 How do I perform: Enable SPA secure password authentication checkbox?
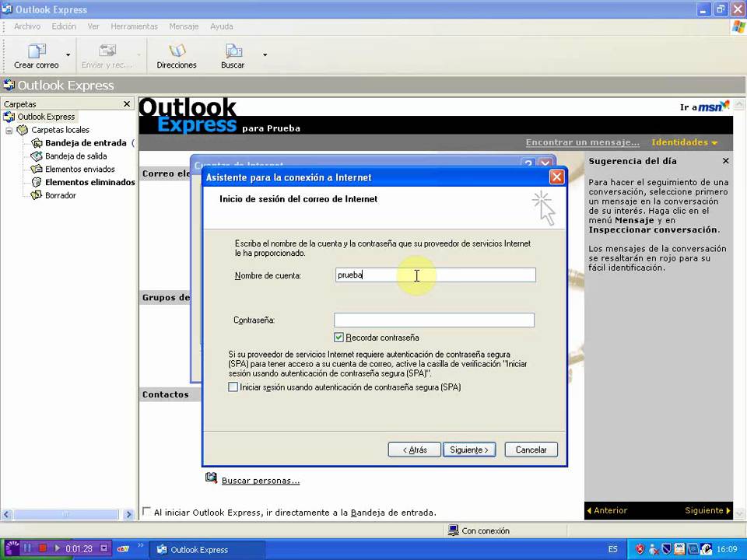click(x=233, y=387)
